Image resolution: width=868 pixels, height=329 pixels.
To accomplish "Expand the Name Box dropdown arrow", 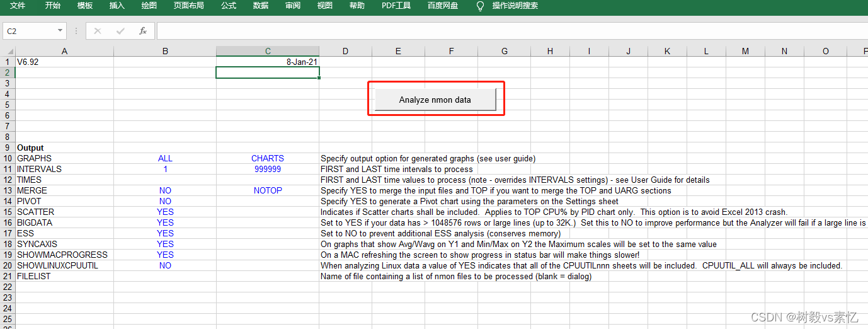I will click(x=60, y=31).
